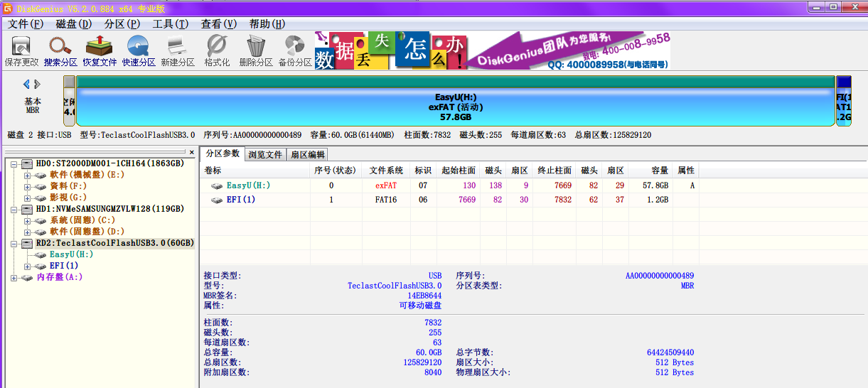Click the exFAT cell in EasyU row

click(386, 185)
